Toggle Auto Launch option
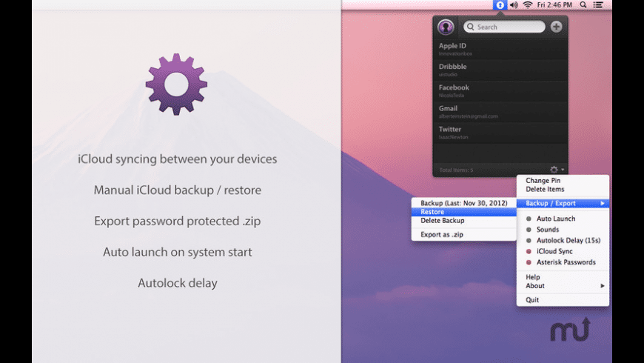 tap(563, 219)
